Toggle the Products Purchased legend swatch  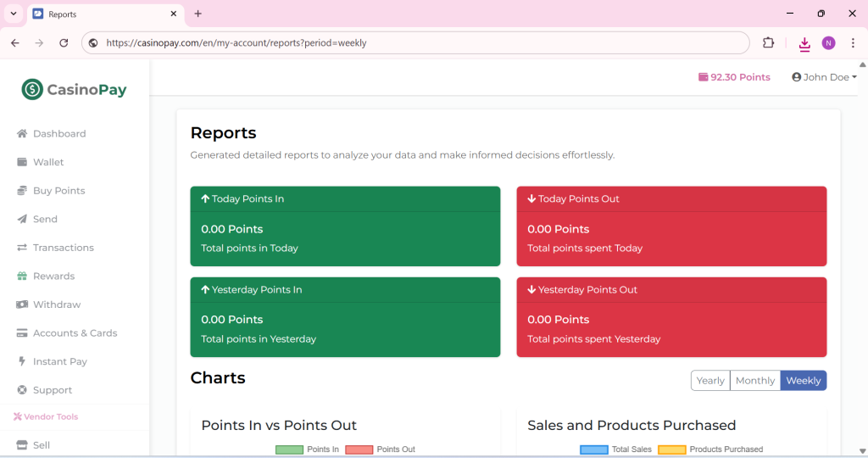672,450
